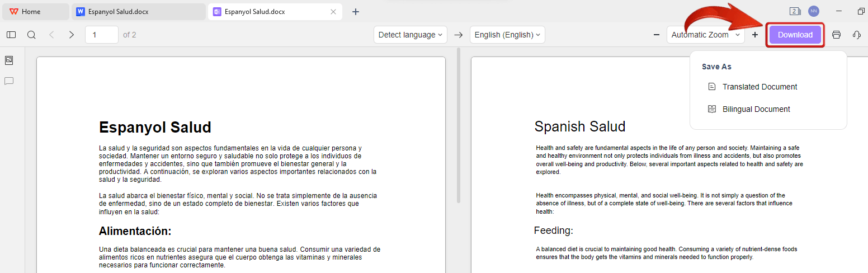Zoom out with the minus button
Screen dimensions: 868x273
click(657, 35)
